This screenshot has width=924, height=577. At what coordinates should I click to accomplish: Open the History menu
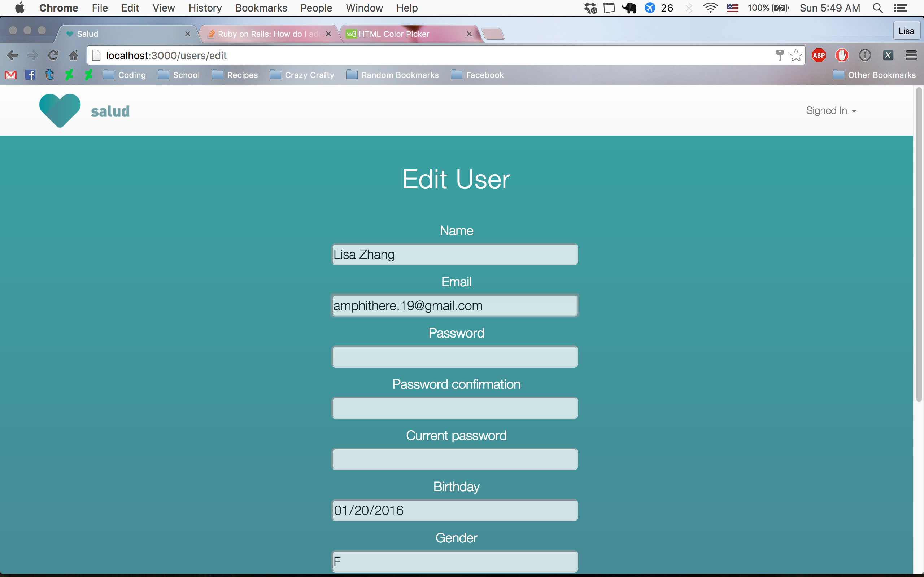205,8
